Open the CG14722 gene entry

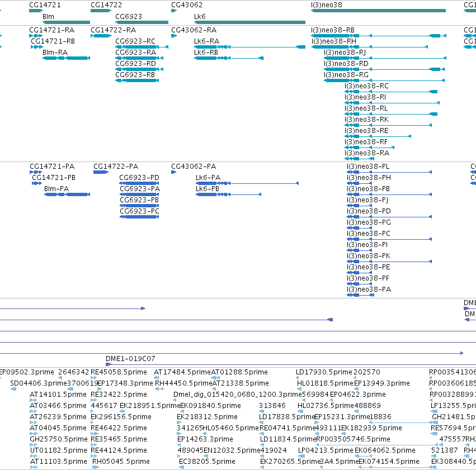coord(101,11)
